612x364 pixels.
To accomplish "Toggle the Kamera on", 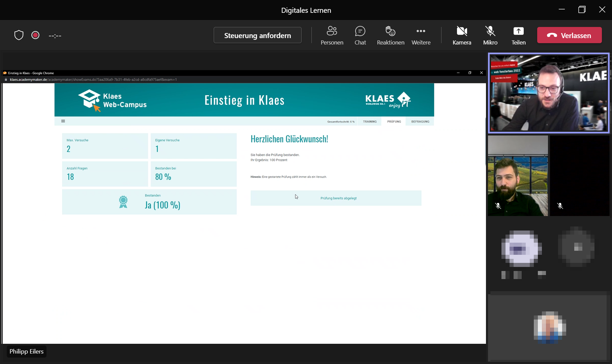I will (x=462, y=35).
